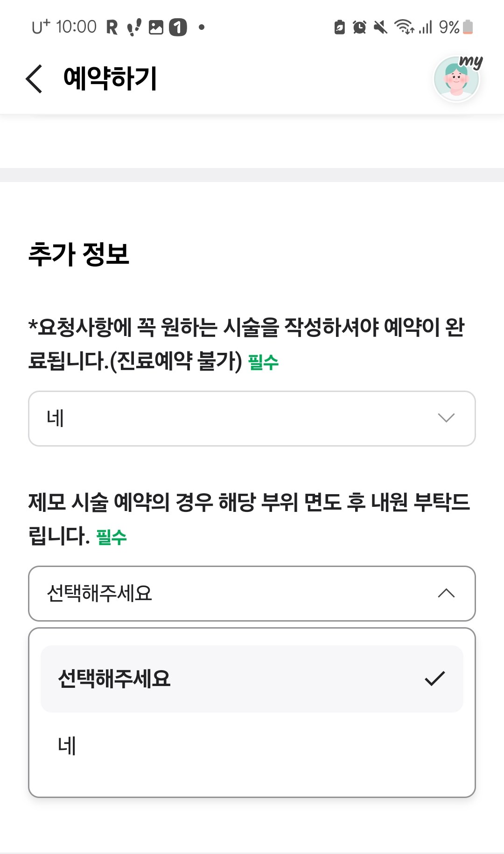Tap the battery icon in status bar

(x=468, y=27)
